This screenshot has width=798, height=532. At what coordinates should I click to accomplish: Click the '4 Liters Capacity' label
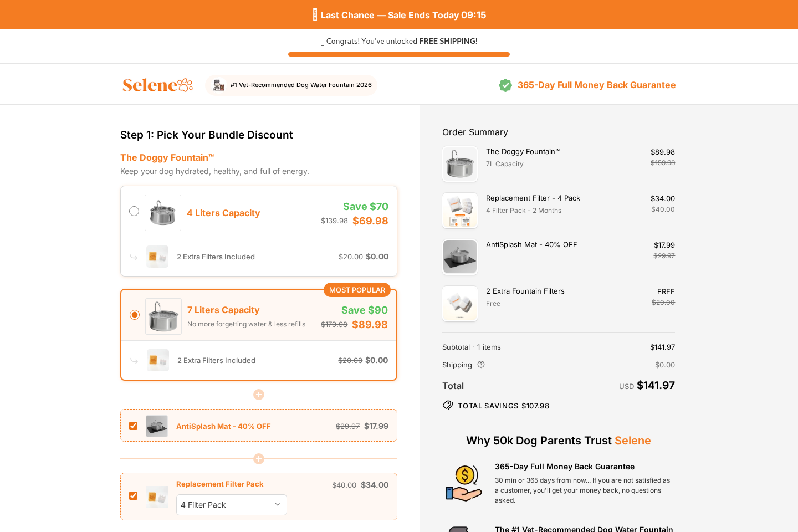[x=223, y=213]
